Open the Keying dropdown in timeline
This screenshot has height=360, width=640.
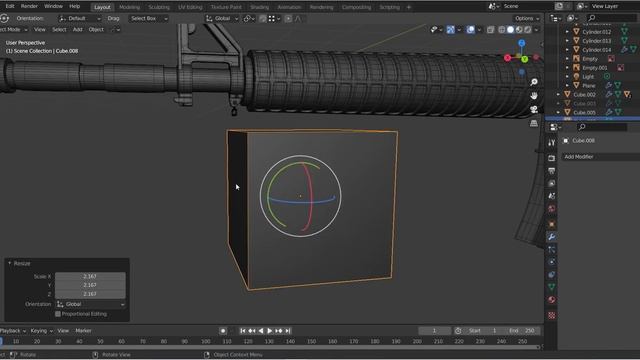pyautogui.click(x=42, y=331)
